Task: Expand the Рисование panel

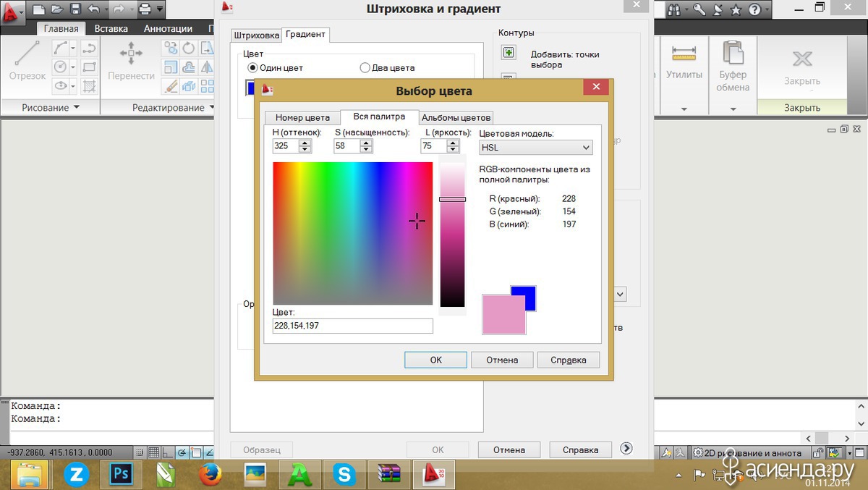Action: pos(49,108)
